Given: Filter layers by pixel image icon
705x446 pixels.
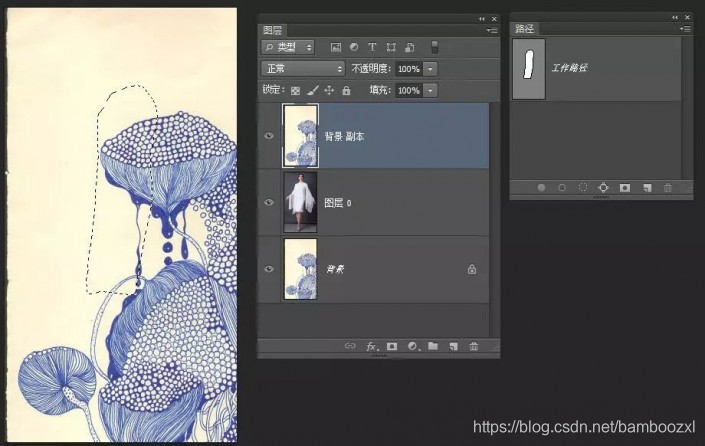Looking at the screenshot, I should coord(335,47).
